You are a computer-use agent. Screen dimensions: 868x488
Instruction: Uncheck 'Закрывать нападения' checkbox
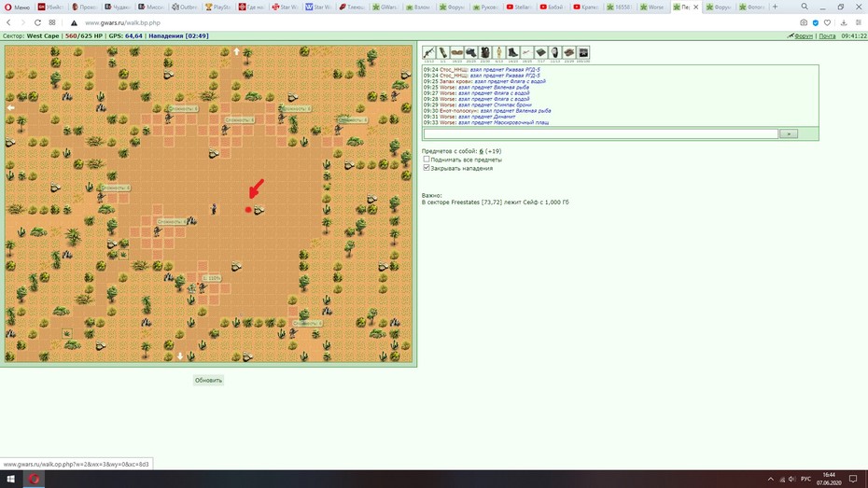click(427, 168)
